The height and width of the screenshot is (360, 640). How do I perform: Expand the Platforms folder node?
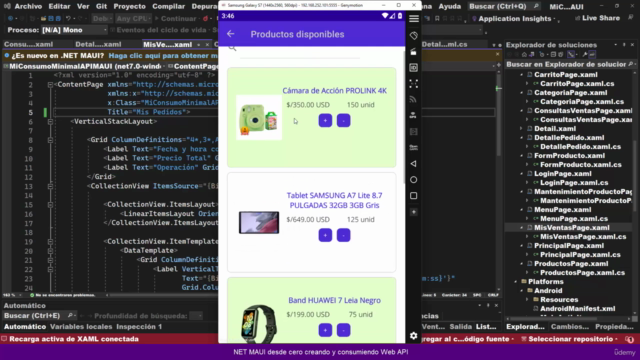coord(516,282)
